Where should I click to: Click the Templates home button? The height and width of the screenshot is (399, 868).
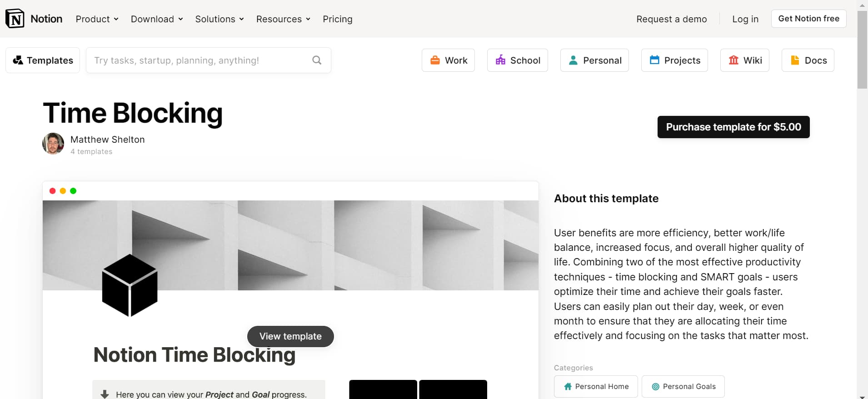(x=43, y=60)
